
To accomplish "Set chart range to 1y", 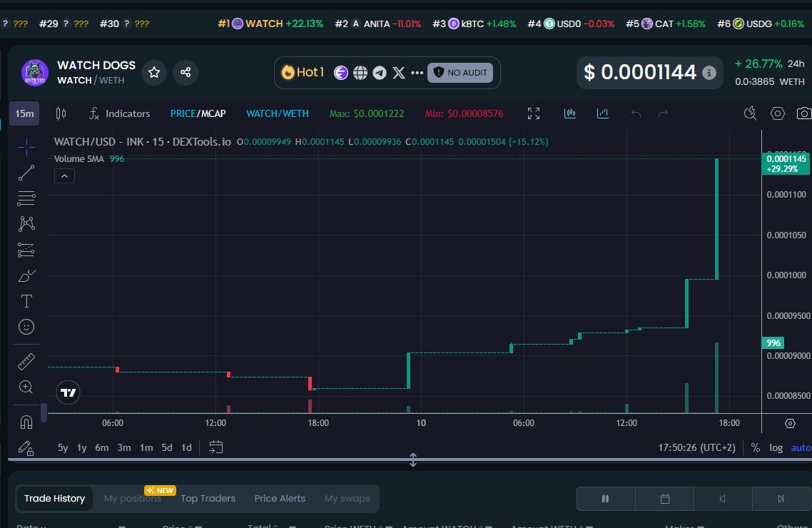I will coord(82,448).
